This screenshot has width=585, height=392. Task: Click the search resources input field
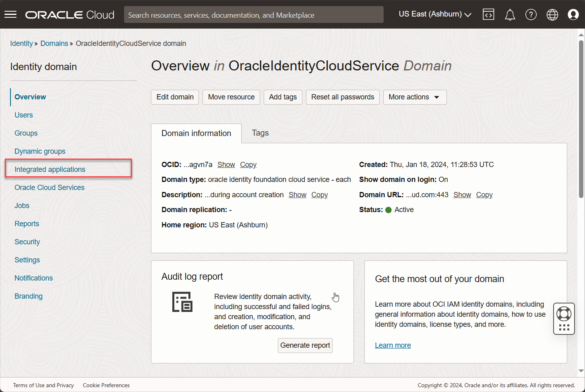click(254, 15)
